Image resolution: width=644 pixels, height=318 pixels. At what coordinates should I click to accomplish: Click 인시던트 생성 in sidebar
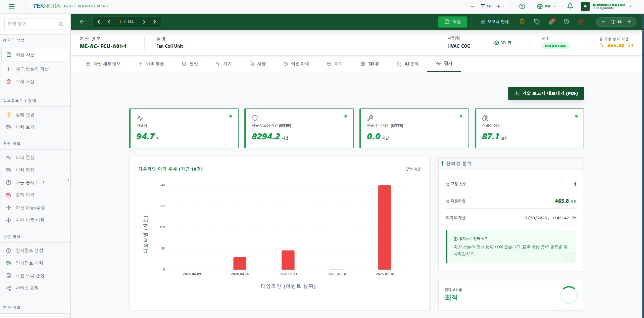[35, 251]
